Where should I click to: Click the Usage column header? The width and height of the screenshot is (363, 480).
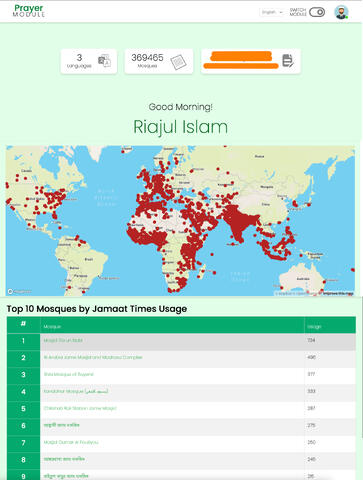point(330,325)
